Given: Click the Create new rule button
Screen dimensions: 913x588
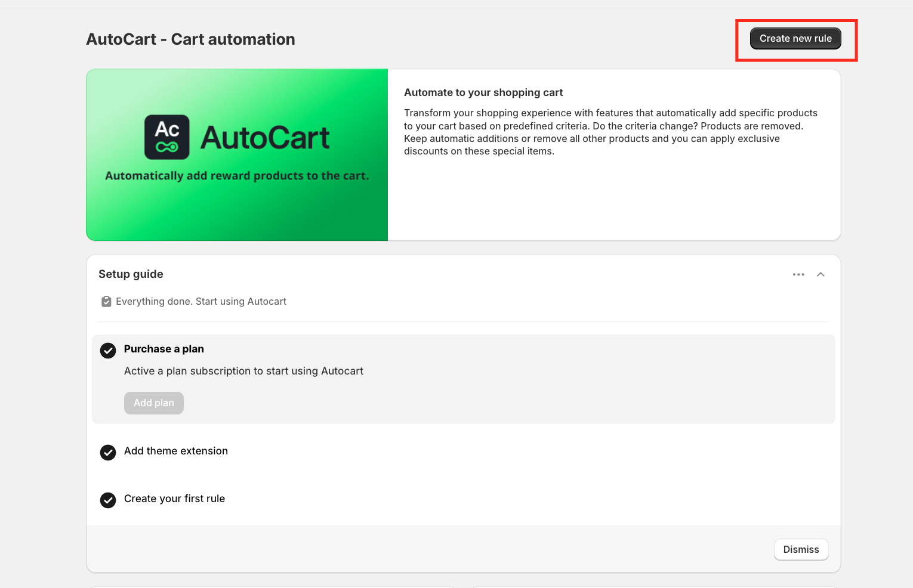Looking at the screenshot, I should pos(795,39).
